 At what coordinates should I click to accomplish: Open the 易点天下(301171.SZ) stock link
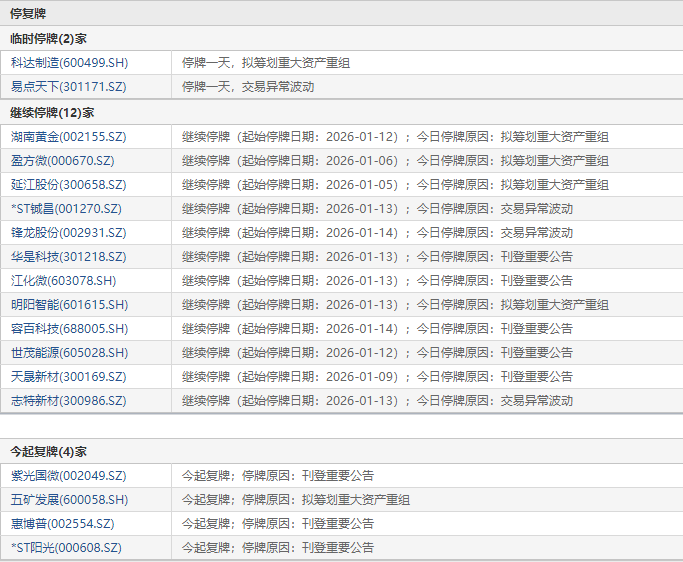(x=68, y=87)
